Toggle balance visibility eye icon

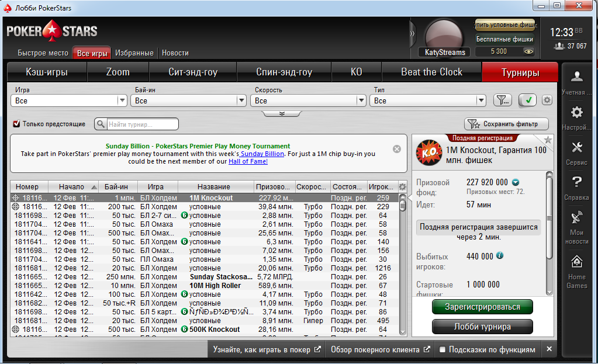tap(528, 51)
